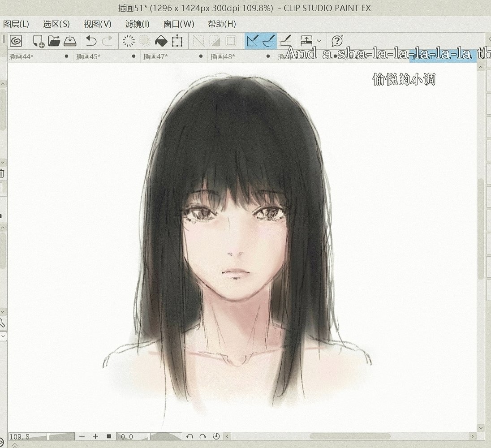
Task: Click the Show Selection Border icon
Action: (x=231, y=41)
